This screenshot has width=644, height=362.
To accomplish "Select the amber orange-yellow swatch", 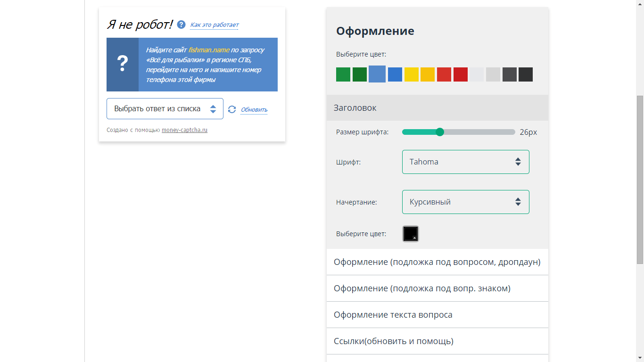I will tap(428, 74).
